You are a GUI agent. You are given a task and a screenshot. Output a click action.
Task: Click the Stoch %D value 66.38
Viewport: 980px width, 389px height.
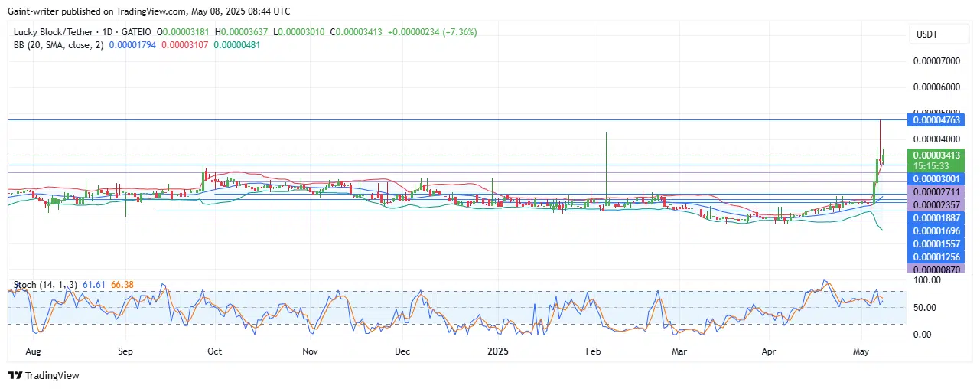(x=122, y=286)
